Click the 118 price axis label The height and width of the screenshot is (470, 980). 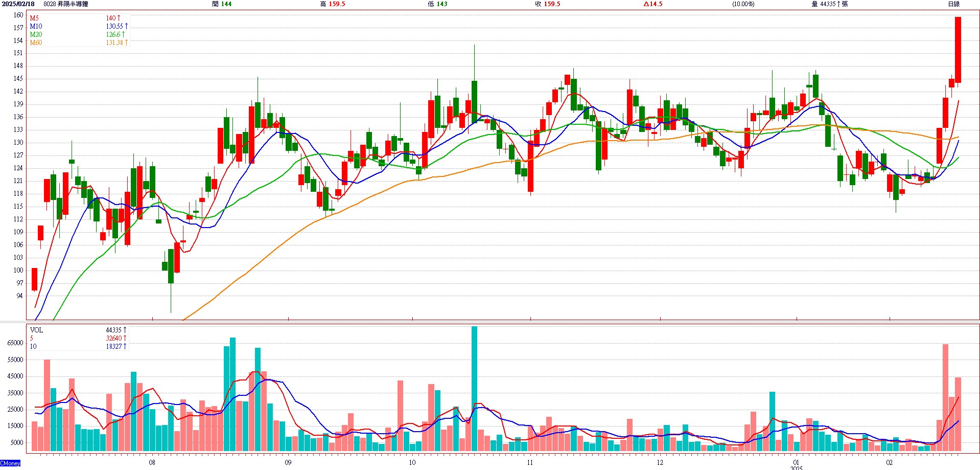coord(18,193)
